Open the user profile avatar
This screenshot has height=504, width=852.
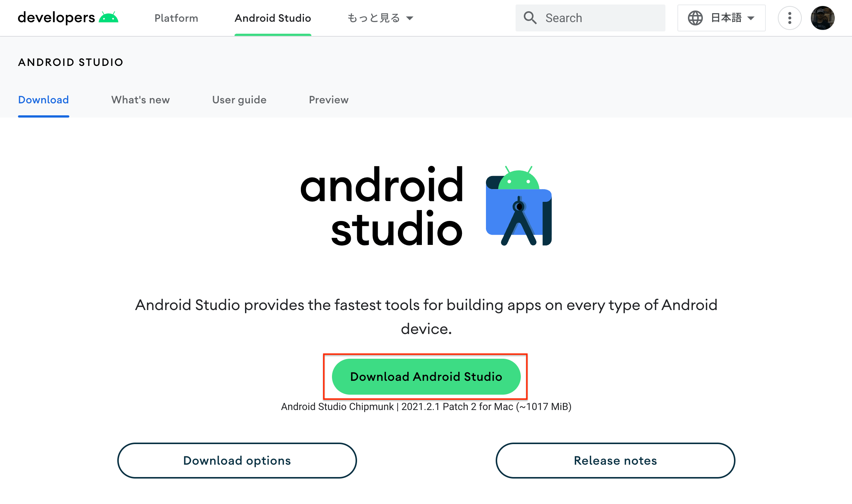[x=822, y=18]
